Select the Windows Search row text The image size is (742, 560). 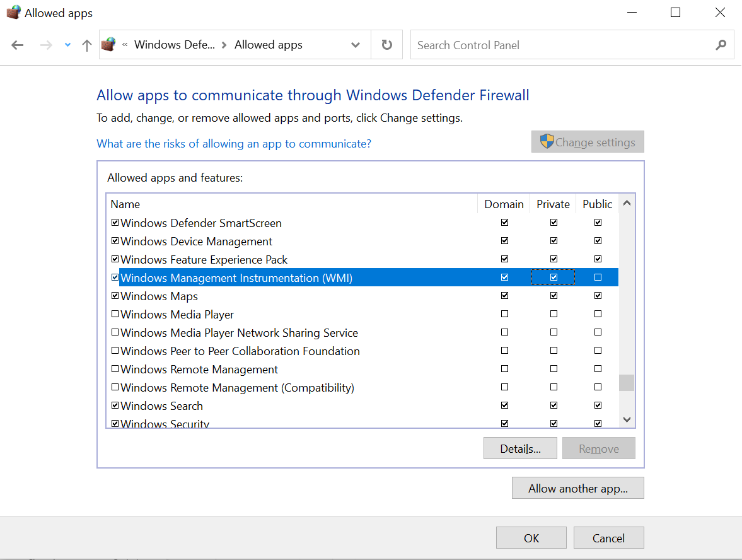pyautogui.click(x=162, y=406)
